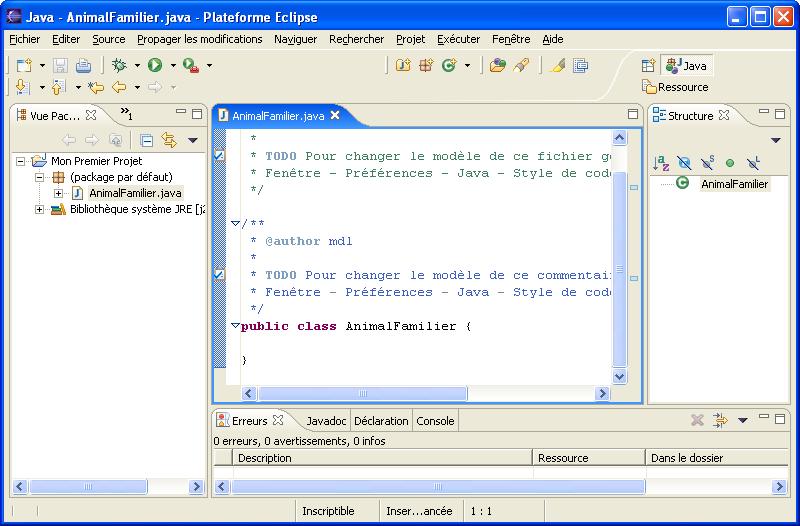Open the Exécuter menu
Screen dimensions: 800x526
tap(458, 39)
